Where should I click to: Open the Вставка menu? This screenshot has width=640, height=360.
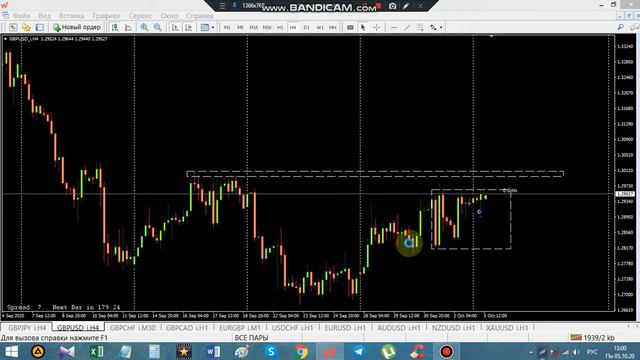pos(71,16)
